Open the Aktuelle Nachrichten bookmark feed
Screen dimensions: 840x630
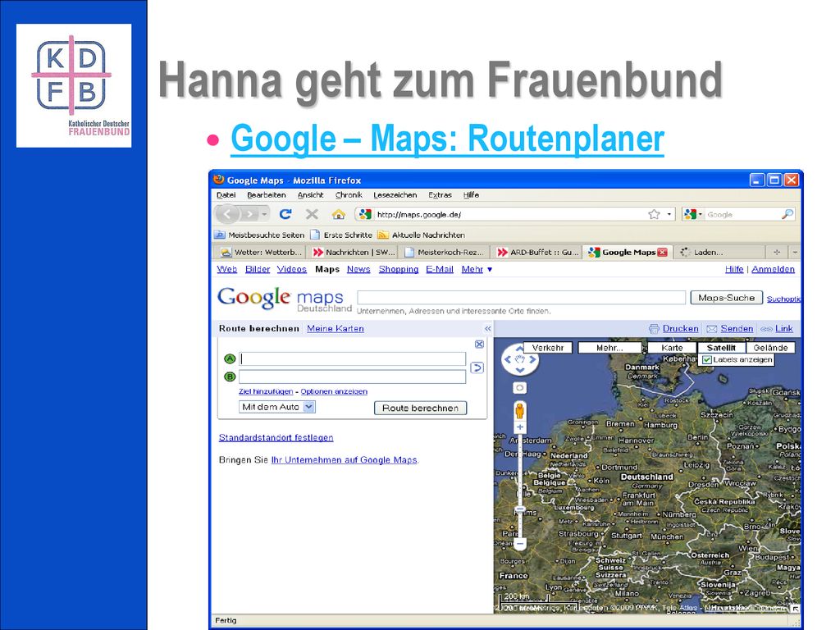pos(421,235)
